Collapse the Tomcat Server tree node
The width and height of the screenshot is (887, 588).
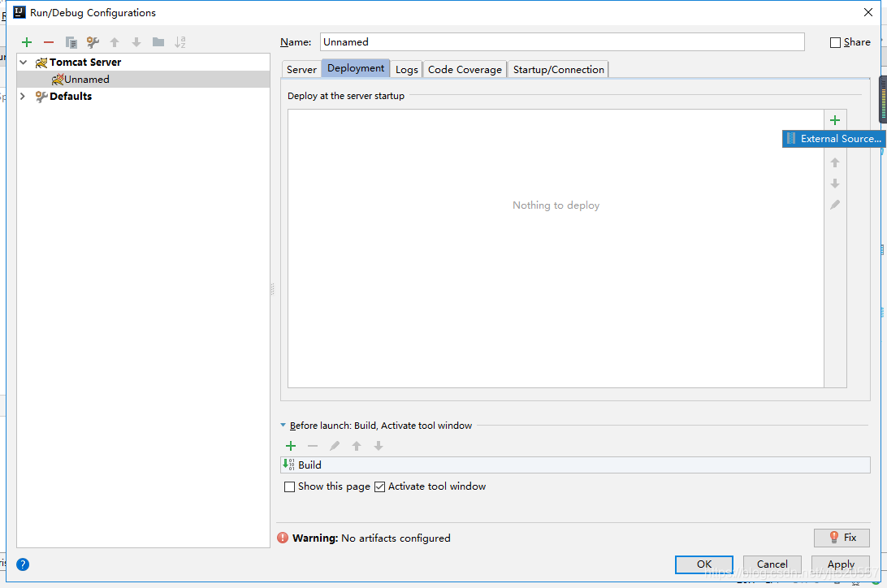24,63
